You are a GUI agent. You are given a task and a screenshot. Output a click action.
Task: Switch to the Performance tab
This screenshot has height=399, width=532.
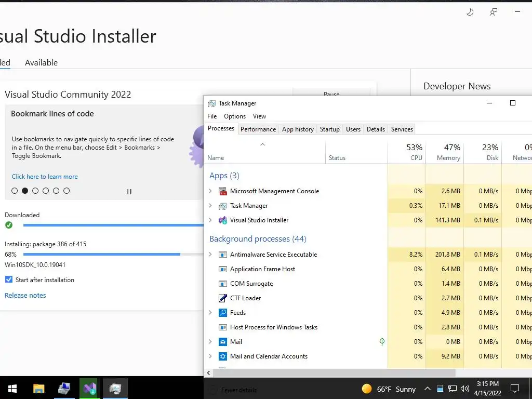click(x=258, y=129)
